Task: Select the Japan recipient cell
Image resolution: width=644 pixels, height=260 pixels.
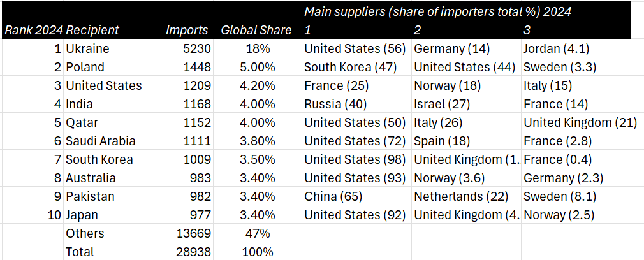Action: 108,215
